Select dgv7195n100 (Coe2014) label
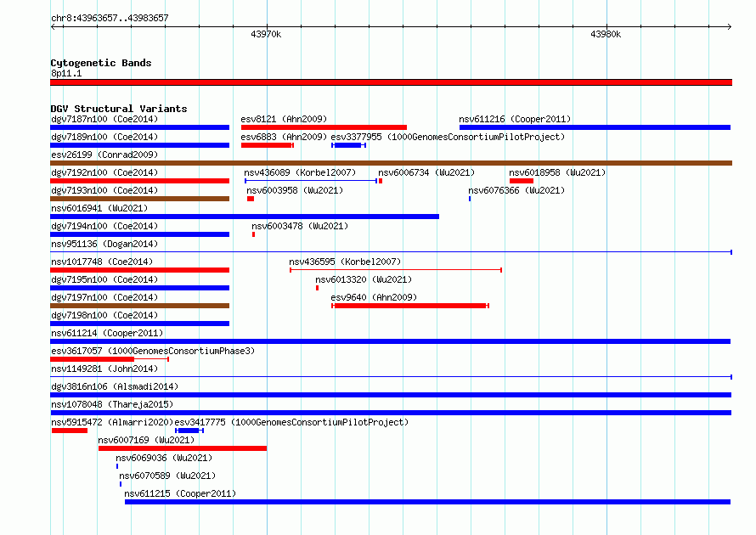Screen dimensions: 756x535 [x=104, y=279]
